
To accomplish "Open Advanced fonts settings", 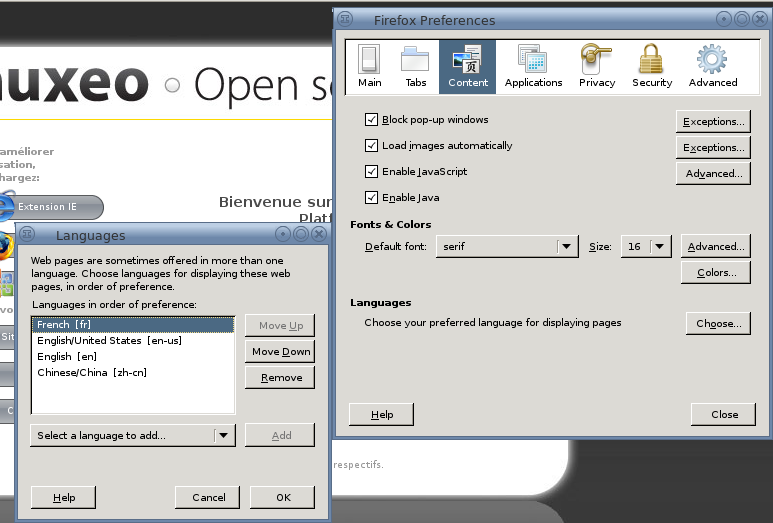I will 716,246.
